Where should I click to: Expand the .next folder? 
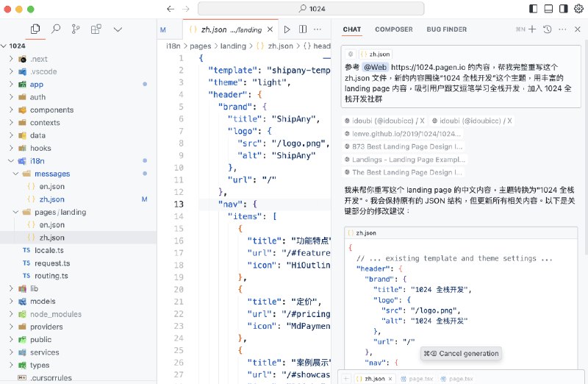coord(11,59)
